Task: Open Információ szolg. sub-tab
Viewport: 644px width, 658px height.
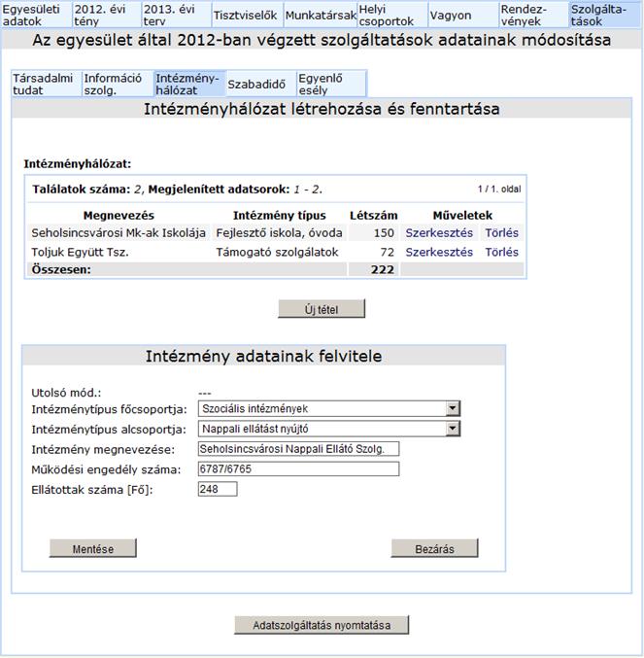Action: (x=118, y=84)
